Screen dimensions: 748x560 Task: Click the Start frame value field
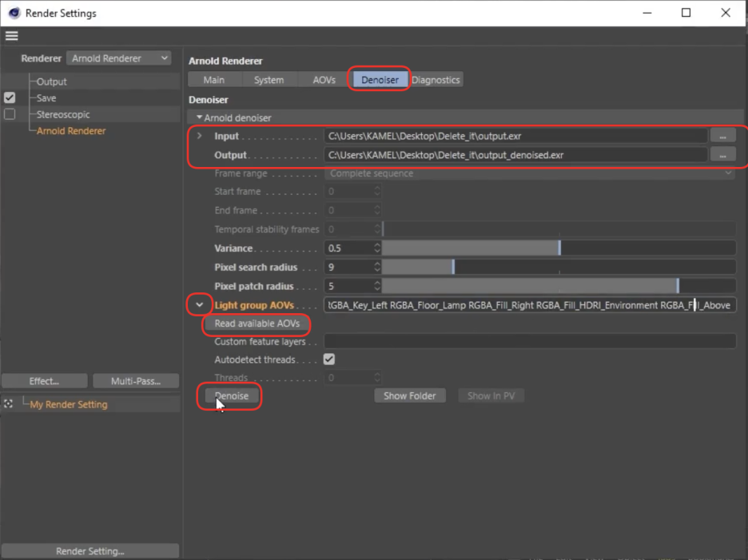[x=348, y=191]
